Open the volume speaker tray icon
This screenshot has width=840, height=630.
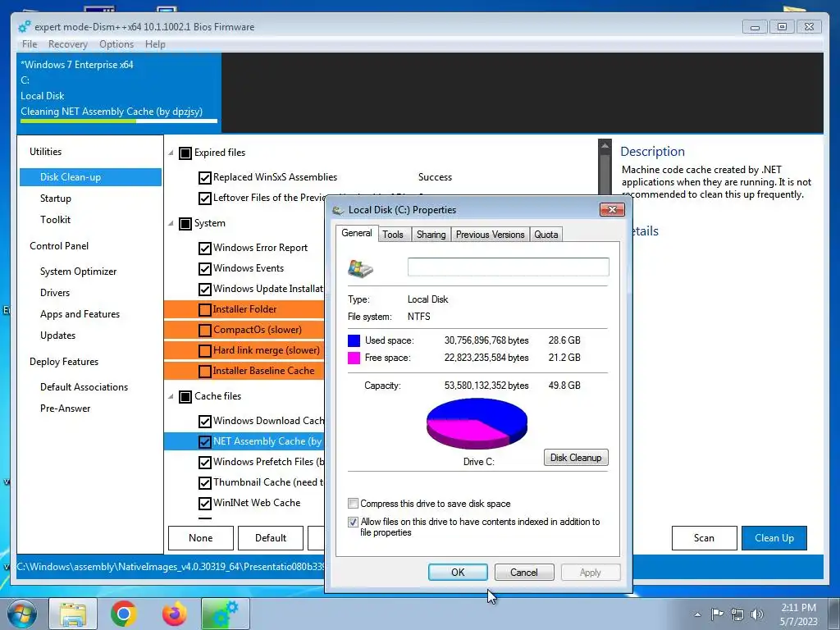[757, 614]
